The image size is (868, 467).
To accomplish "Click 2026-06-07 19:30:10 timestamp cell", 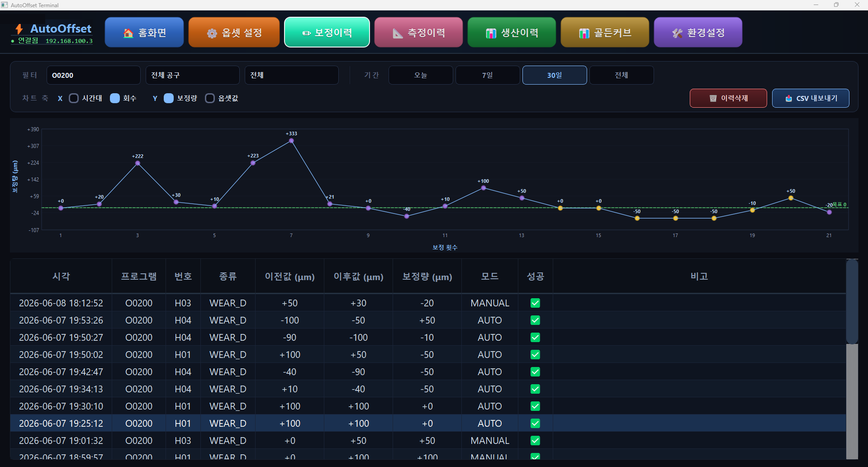I will coord(61,406).
